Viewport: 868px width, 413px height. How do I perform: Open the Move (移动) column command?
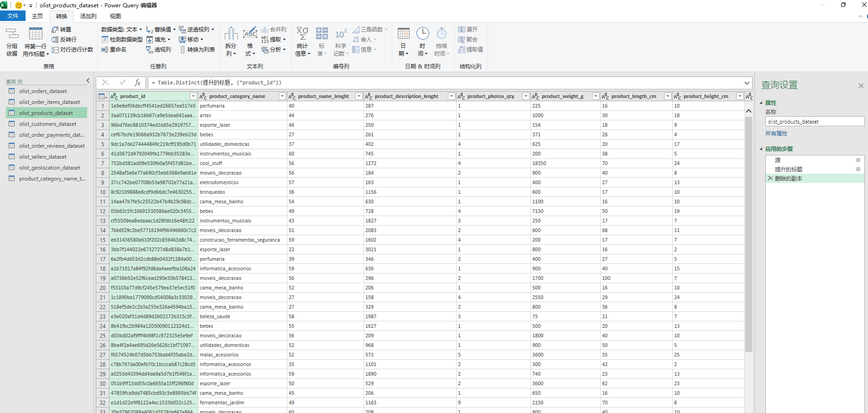(x=191, y=39)
